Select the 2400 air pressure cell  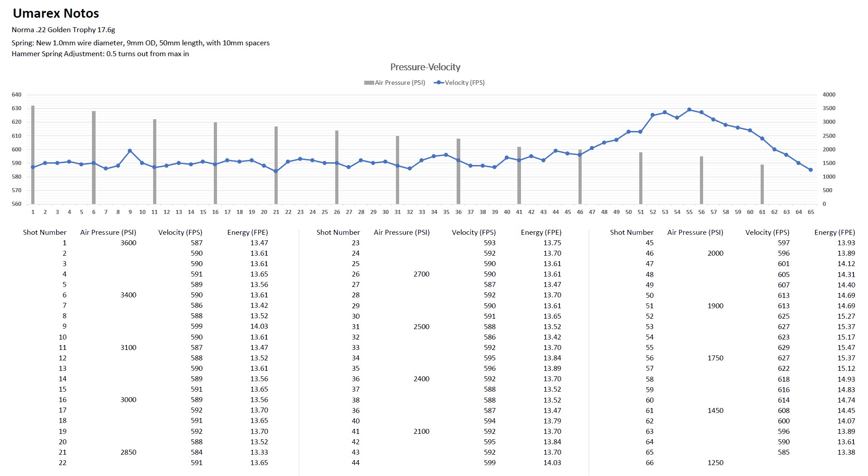[421, 379]
